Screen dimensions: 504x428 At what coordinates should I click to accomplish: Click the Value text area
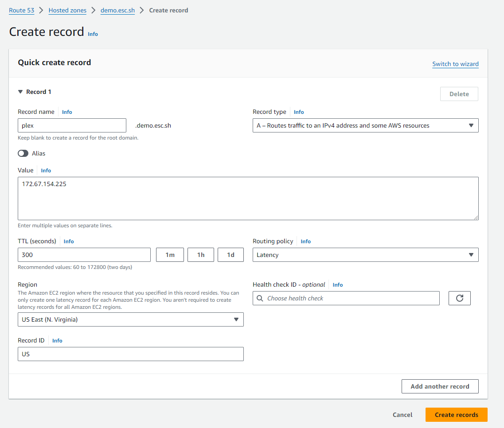(248, 198)
